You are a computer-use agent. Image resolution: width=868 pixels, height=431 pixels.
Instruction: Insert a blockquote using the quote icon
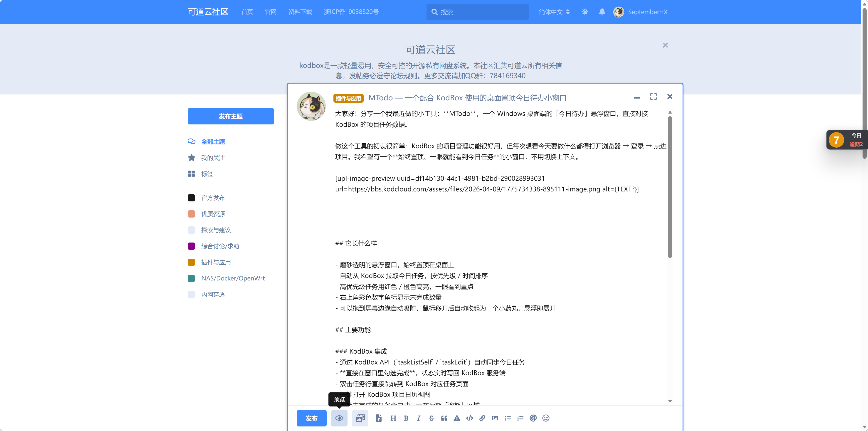[x=444, y=418]
